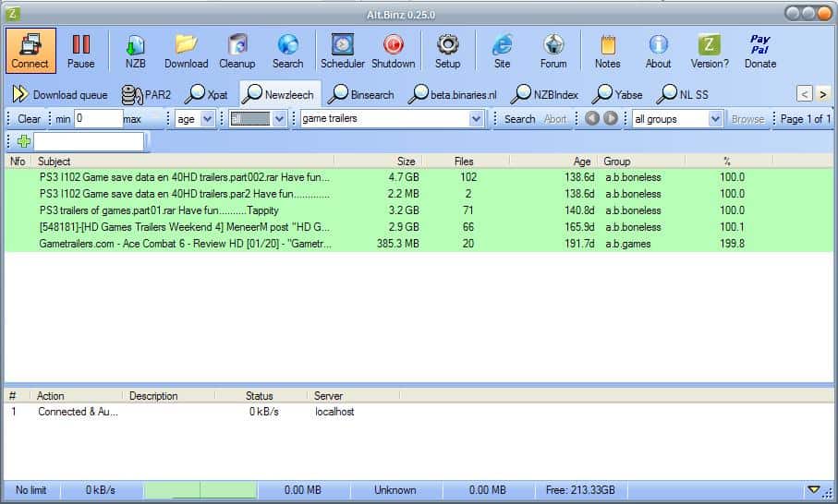The height and width of the screenshot is (504, 838).
Task: Open the Yabse tab
Action: pos(617,94)
